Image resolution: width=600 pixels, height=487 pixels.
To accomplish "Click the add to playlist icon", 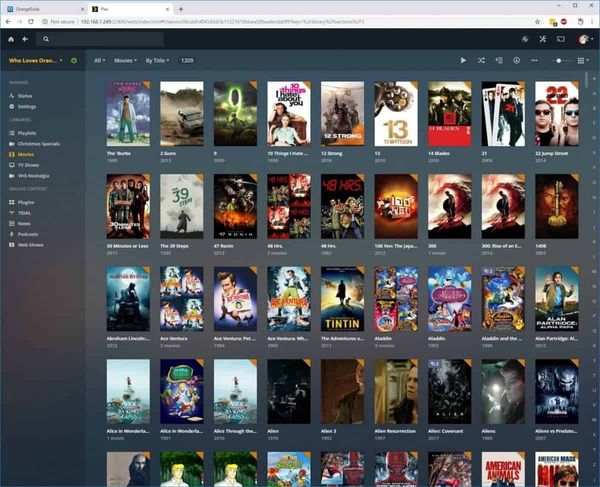I will tap(499, 60).
